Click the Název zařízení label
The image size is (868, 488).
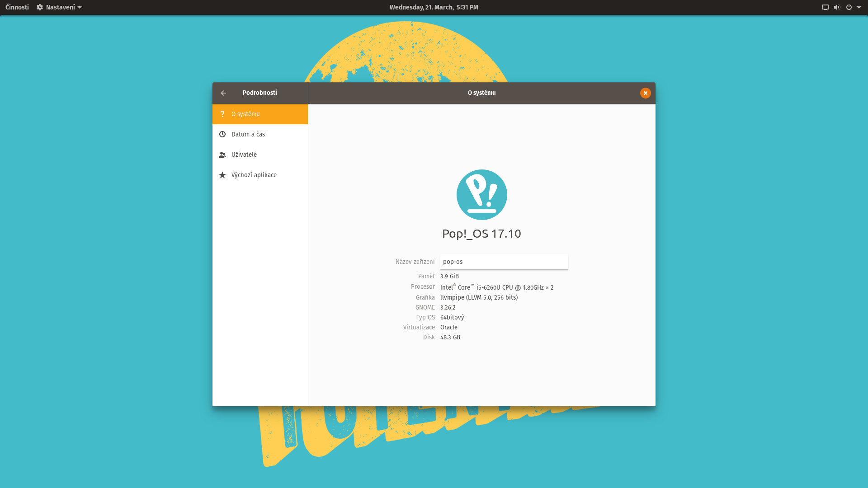(415, 262)
